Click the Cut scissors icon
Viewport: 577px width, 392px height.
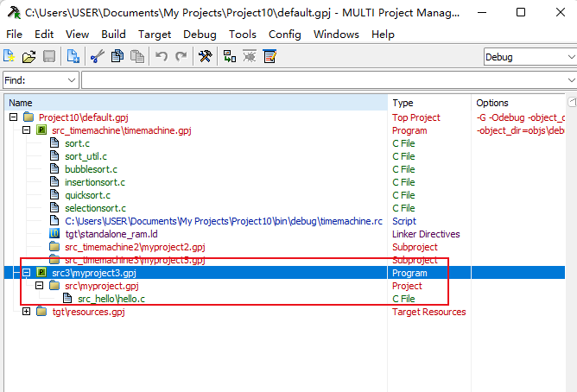pos(97,57)
